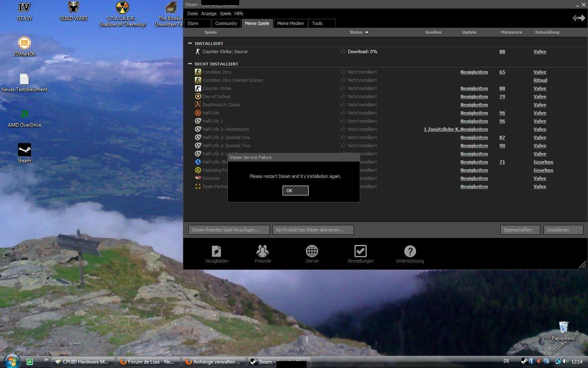Toggle favorite star for Counter-Strike row

coord(343,88)
